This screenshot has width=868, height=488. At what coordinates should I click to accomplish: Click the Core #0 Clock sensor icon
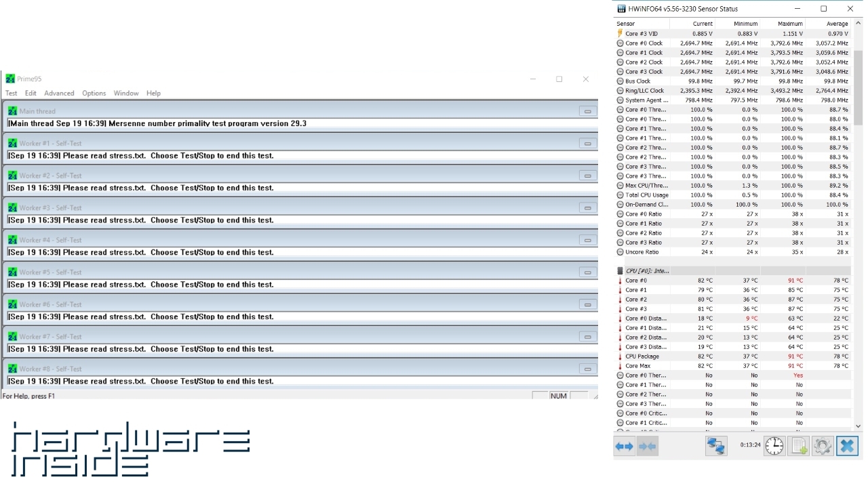pos(620,43)
